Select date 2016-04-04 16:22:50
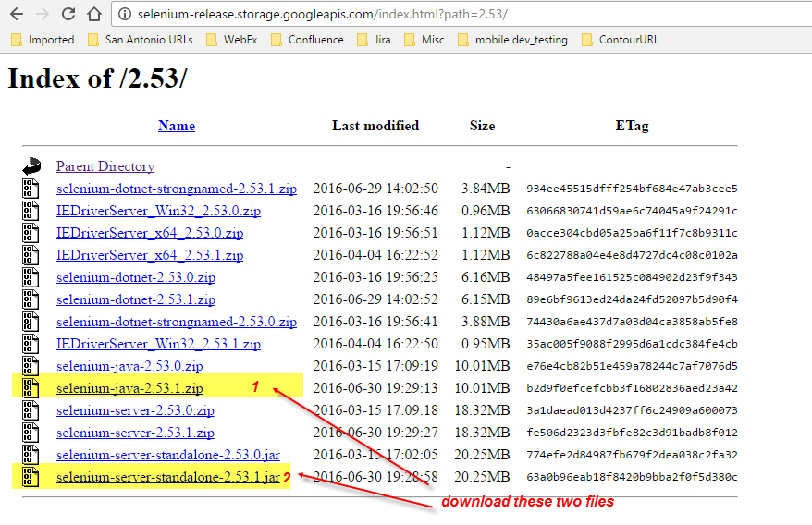This screenshot has height=525, width=812. [375, 345]
